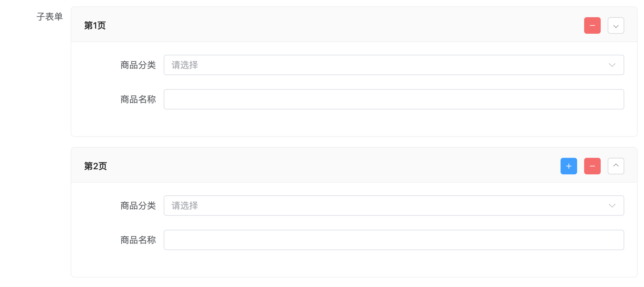Viewport: 644px width, 287px height.
Task: Click the 商品分类 label in 第1页
Action: pyautogui.click(x=138, y=65)
